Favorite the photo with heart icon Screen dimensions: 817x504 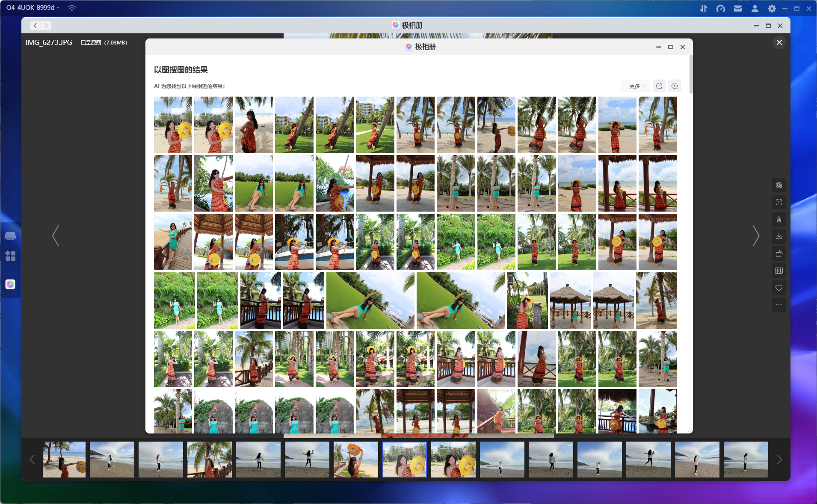pos(779,288)
